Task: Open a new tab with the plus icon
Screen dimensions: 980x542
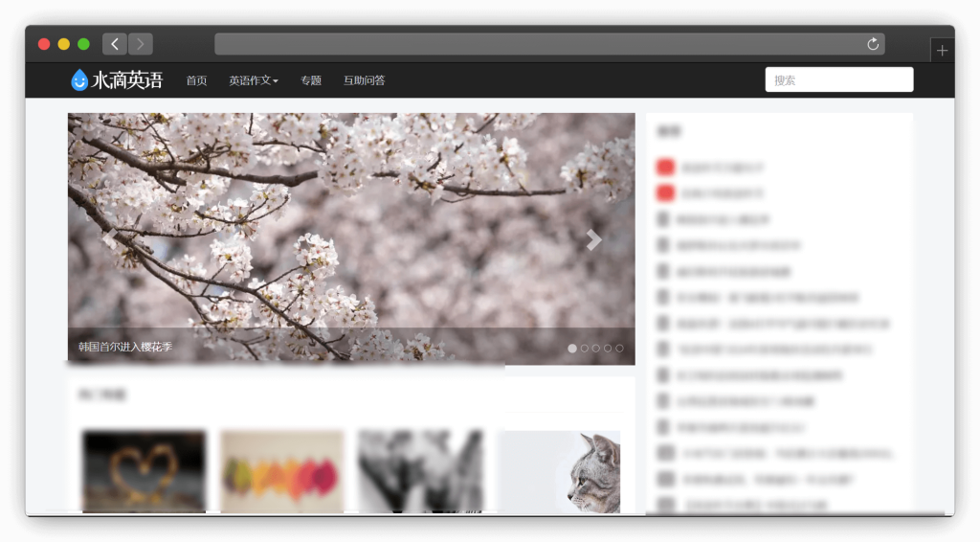Action: click(942, 51)
